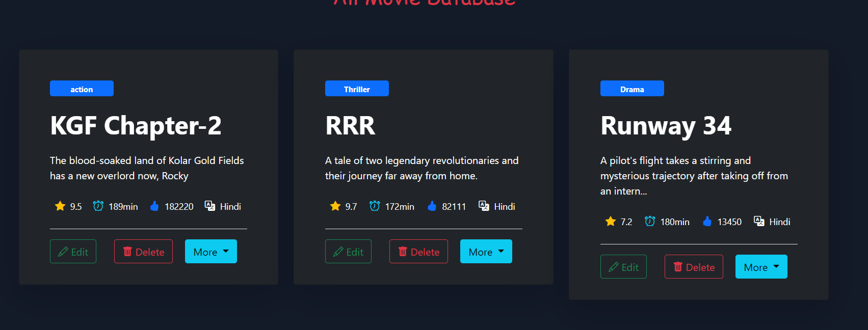Image resolution: width=868 pixels, height=330 pixels.
Task: Click the language translate icon on KGF Chapter-2
Action: 209,206
